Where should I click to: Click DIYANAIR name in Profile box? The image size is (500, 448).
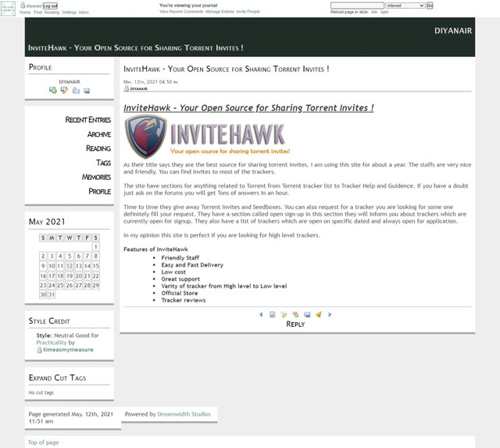point(70,81)
